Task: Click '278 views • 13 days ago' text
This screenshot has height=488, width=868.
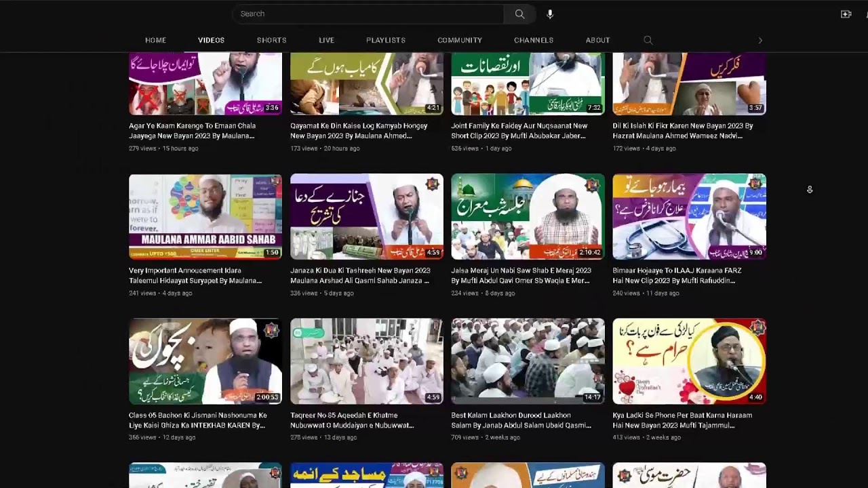Action: [x=323, y=438]
